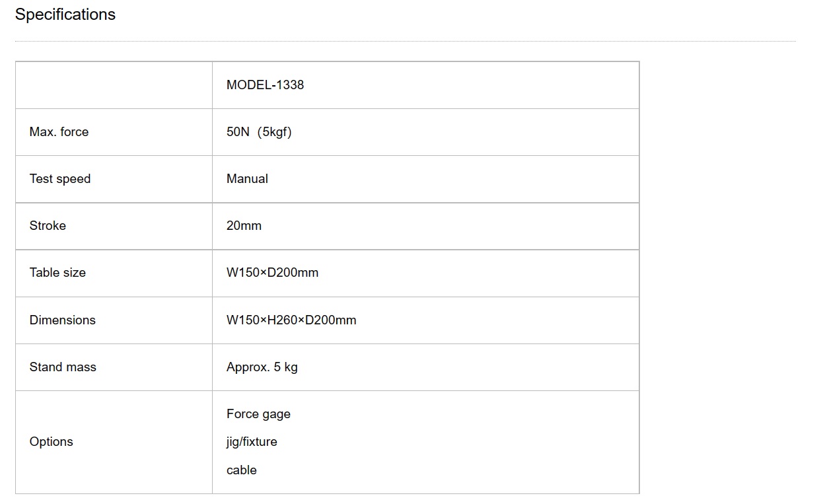Select the Manual test speed value
This screenshot has height=504, width=821.
247,178
